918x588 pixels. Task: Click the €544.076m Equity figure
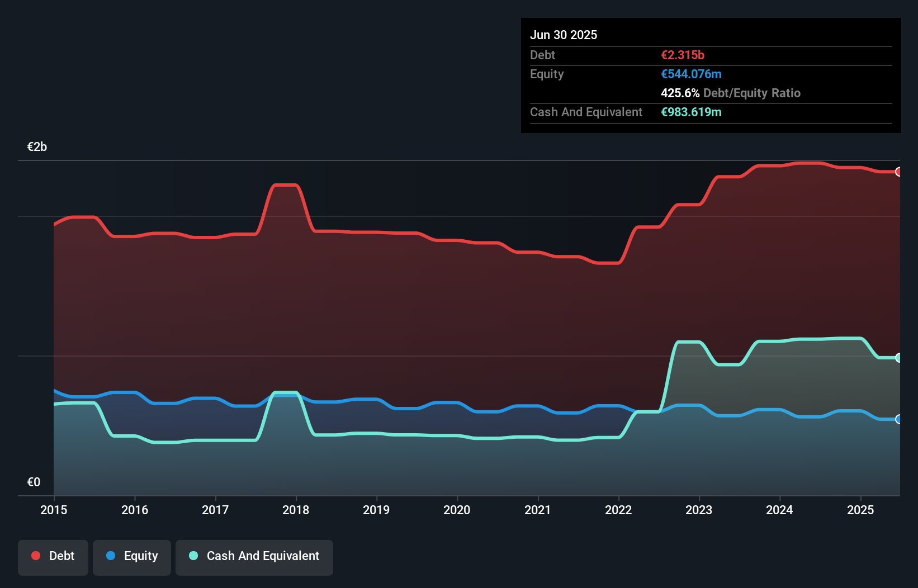point(690,74)
